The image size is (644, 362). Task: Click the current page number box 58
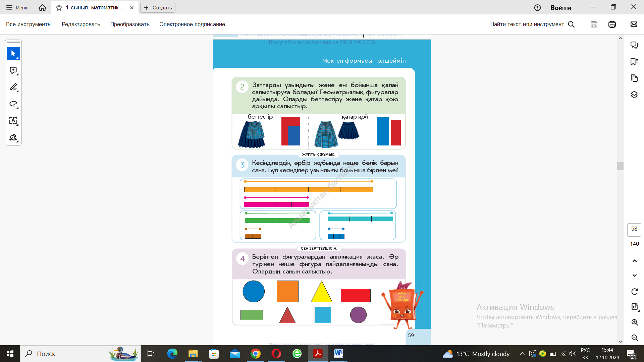click(x=634, y=229)
